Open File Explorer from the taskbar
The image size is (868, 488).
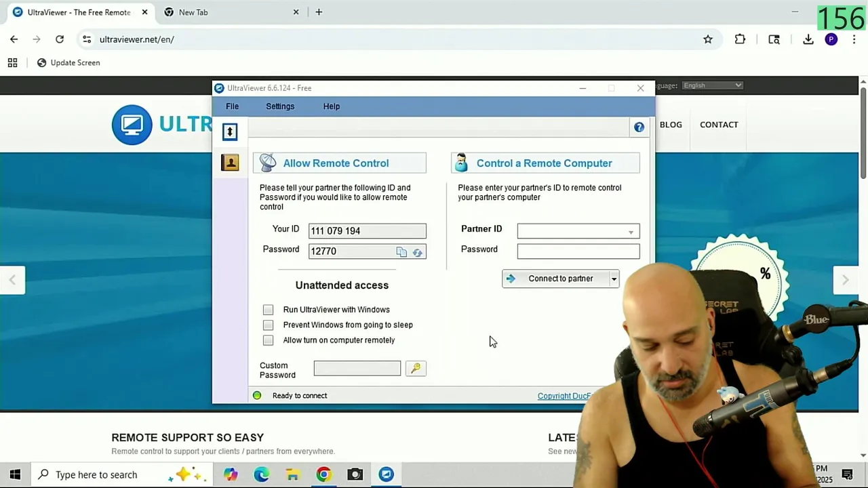(292, 474)
